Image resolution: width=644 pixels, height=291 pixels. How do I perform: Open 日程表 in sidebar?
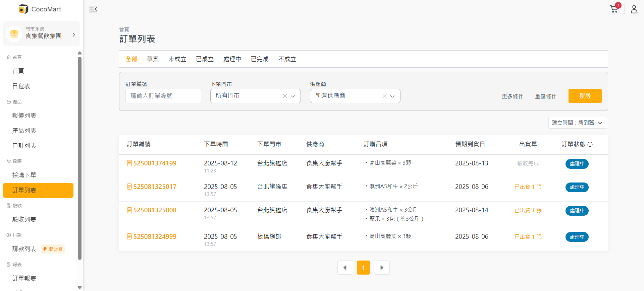[21, 86]
